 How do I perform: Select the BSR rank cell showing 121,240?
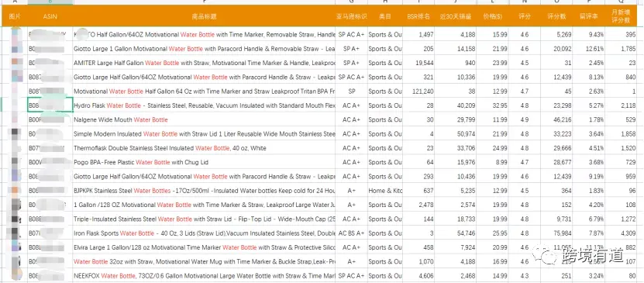(x=418, y=91)
